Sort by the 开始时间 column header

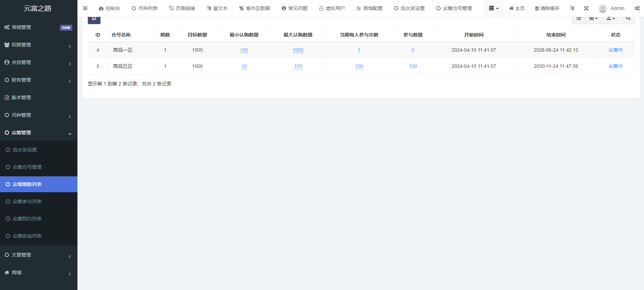[474, 35]
